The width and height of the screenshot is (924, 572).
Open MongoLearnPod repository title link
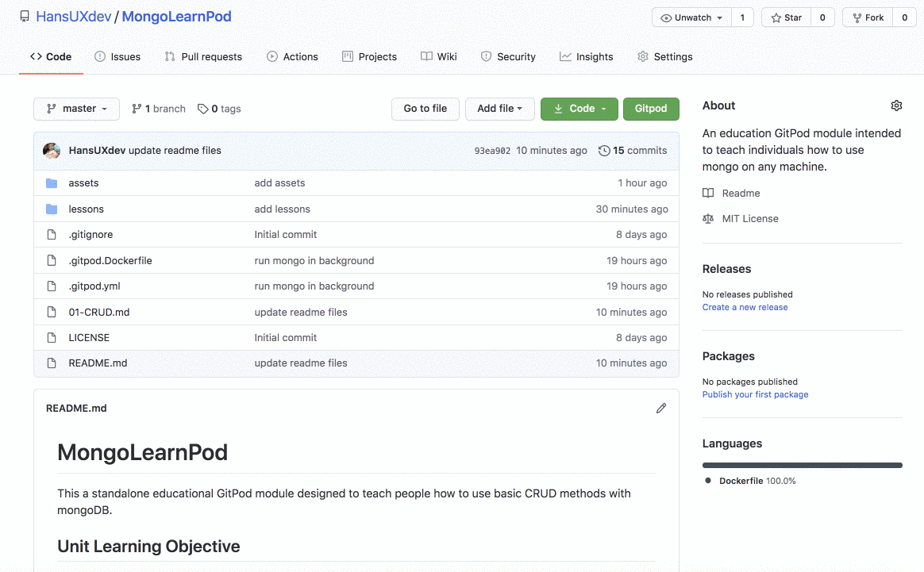click(x=177, y=17)
